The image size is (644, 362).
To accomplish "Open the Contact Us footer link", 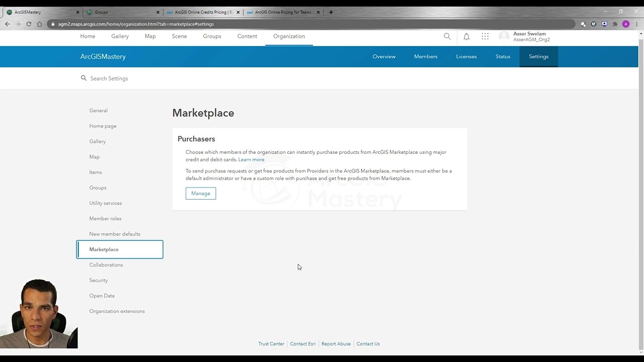I will pos(368,344).
